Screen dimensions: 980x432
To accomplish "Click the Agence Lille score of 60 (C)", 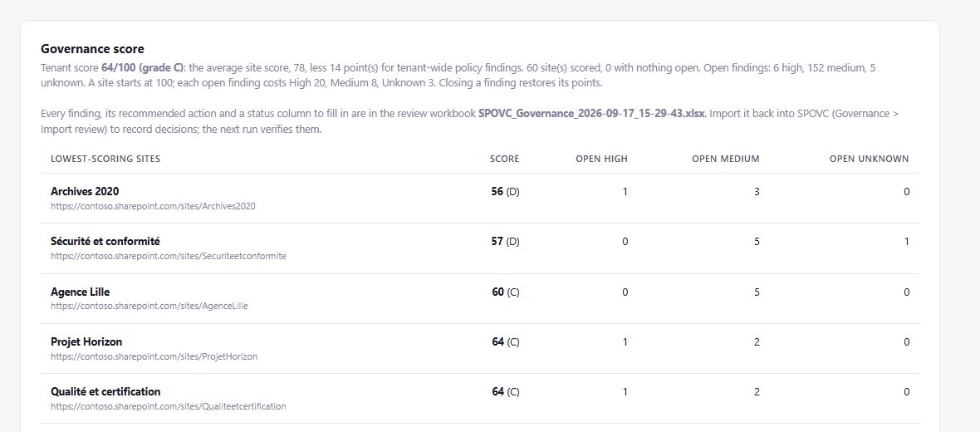I will tap(505, 292).
